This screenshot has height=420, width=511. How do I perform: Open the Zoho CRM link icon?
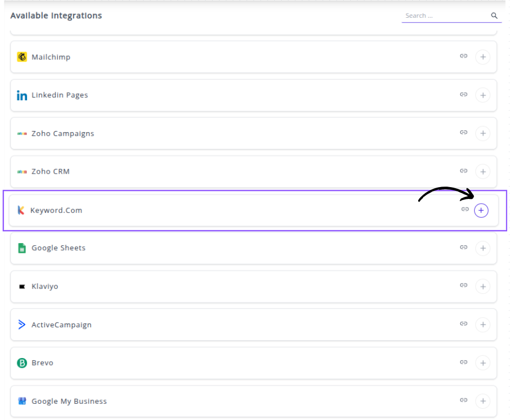pyautogui.click(x=464, y=171)
